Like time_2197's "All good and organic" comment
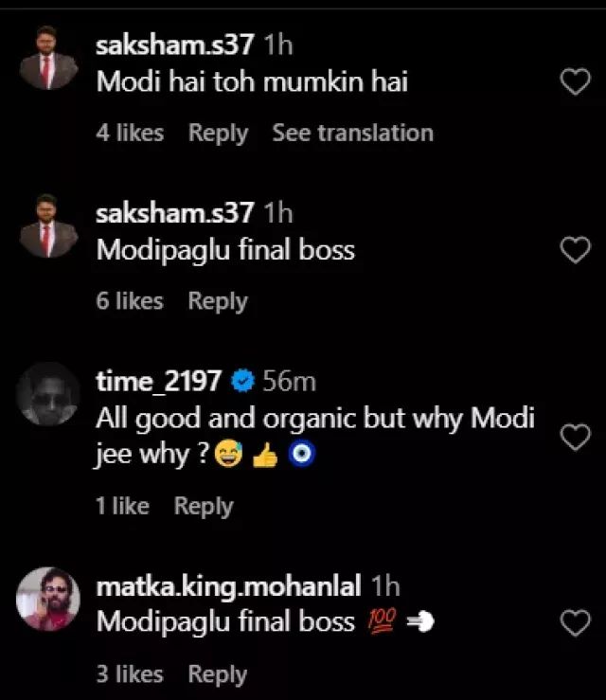This screenshot has width=606, height=700. 576,437
